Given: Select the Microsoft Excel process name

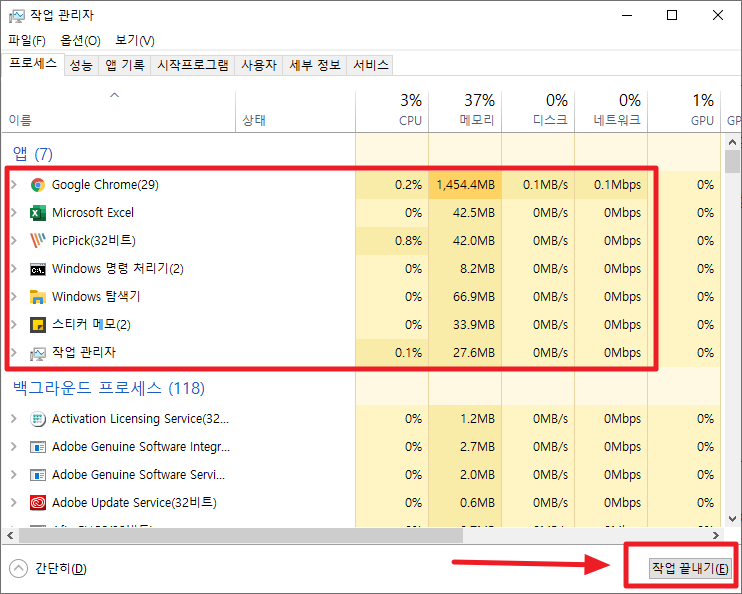Looking at the screenshot, I should [x=93, y=213].
